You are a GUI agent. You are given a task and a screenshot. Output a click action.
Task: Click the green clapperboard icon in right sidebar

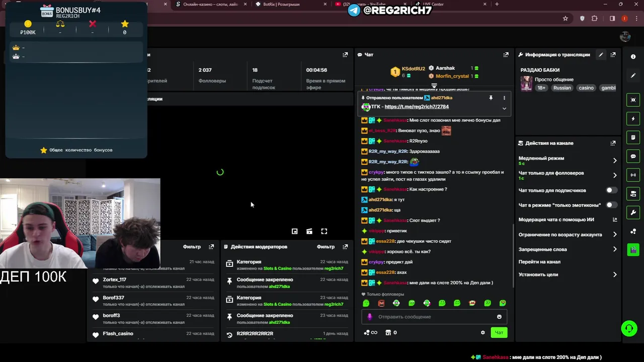633,250
